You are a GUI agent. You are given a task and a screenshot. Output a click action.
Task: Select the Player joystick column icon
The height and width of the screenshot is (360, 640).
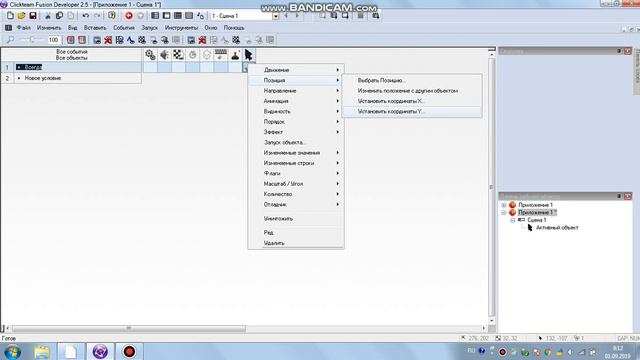click(x=235, y=55)
